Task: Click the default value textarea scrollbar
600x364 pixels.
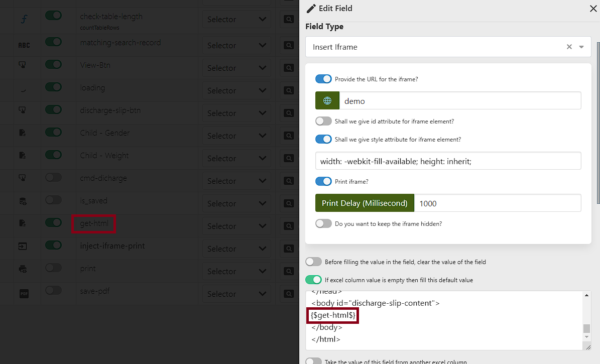Action: pos(586,329)
